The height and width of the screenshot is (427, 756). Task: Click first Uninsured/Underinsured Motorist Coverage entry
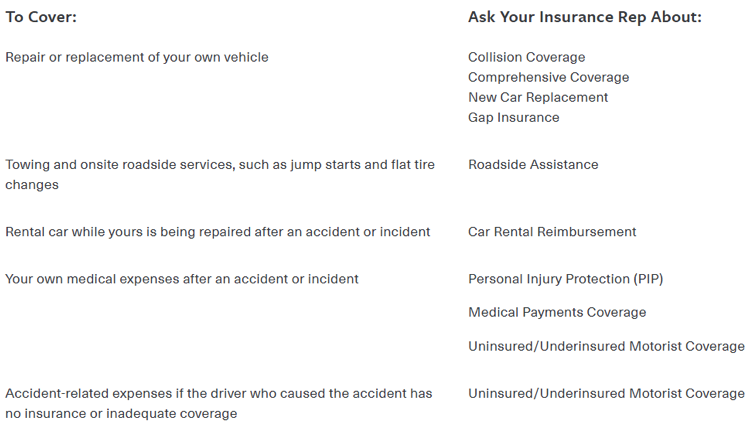[606, 346]
